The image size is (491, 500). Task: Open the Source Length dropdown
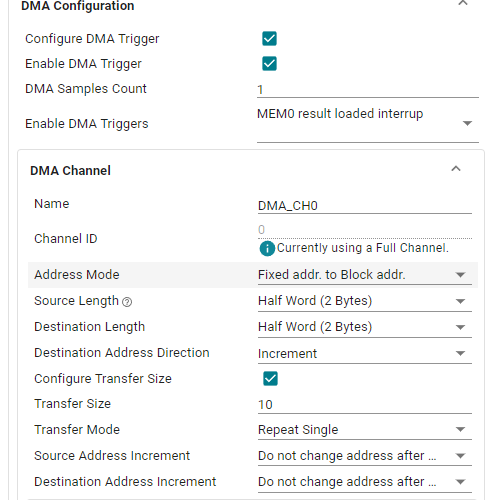pos(365,301)
